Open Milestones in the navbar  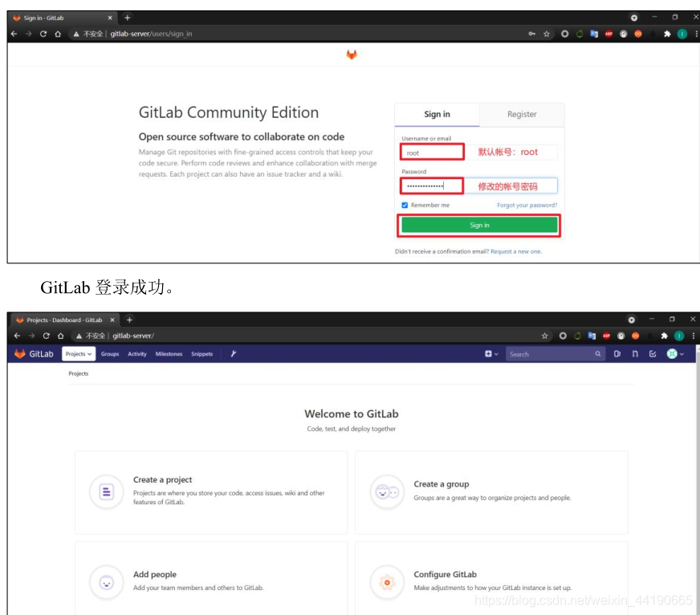(169, 354)
